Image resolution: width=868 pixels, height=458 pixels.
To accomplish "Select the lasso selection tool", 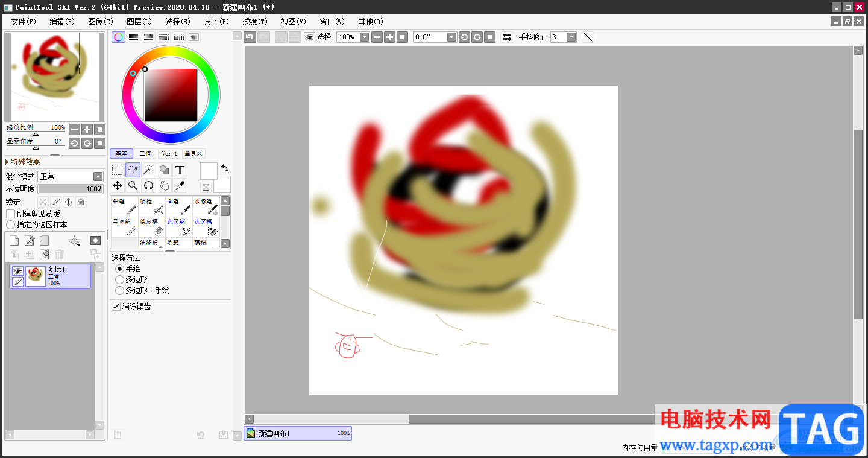I will (133, 170).
